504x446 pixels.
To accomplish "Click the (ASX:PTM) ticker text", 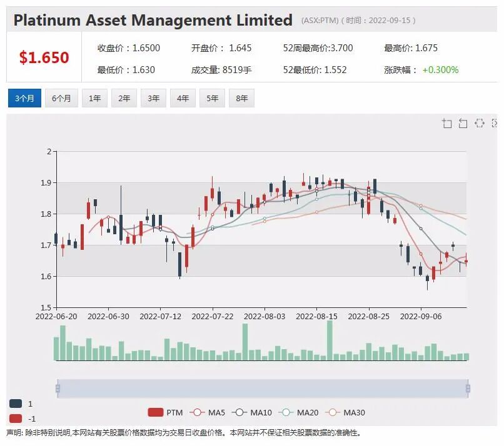I will pos(320,21).
